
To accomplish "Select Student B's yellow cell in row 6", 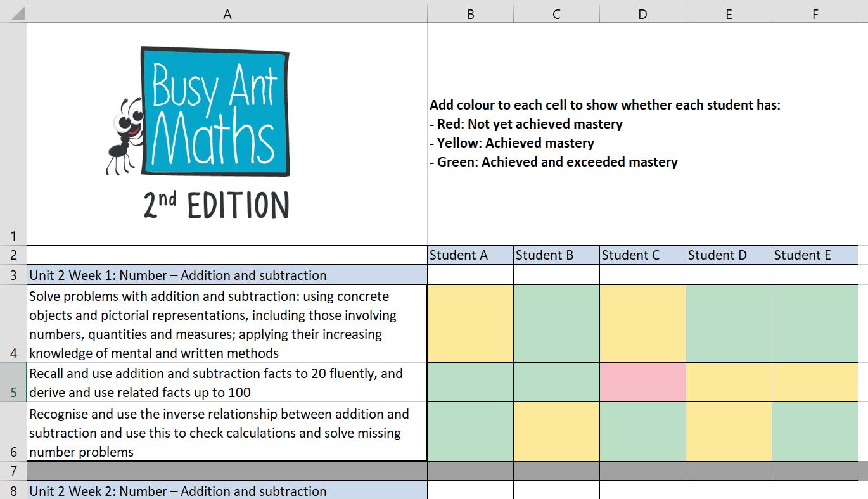I will (x=556, y=432).
